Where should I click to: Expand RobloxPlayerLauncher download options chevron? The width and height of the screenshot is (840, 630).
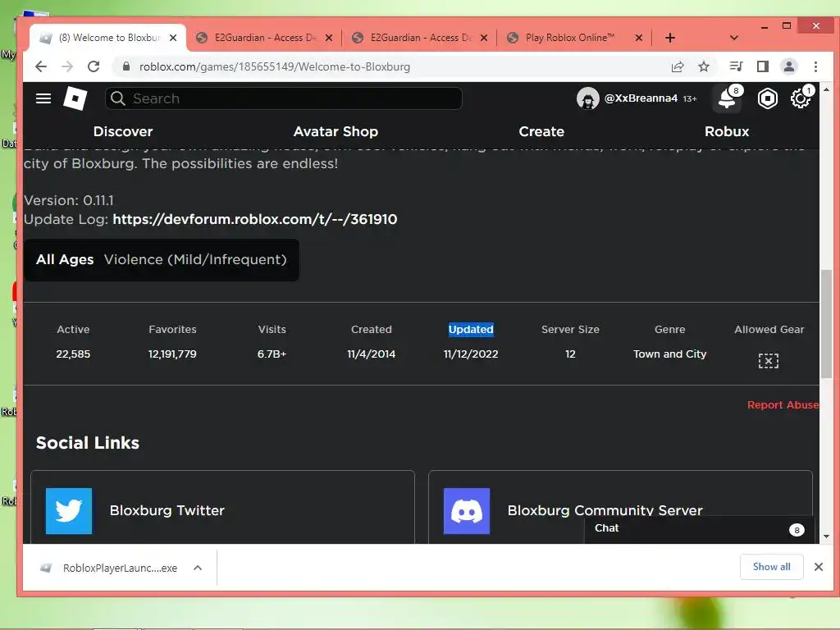click(x=198, y=568)
